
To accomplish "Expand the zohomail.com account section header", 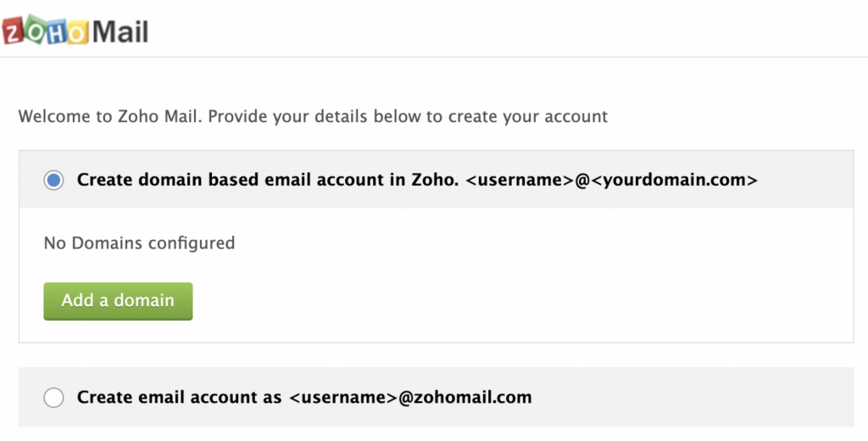I will point(437,397).
